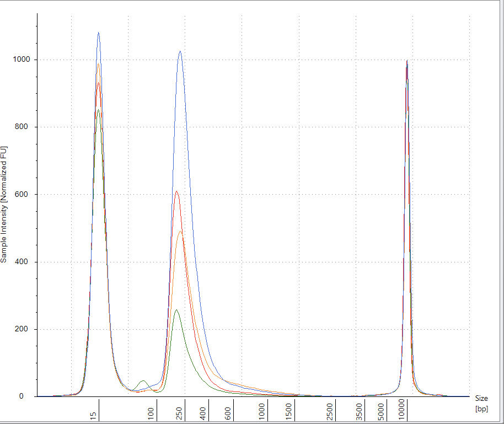Click the 1000 bp size axis label

pos(261,411)
